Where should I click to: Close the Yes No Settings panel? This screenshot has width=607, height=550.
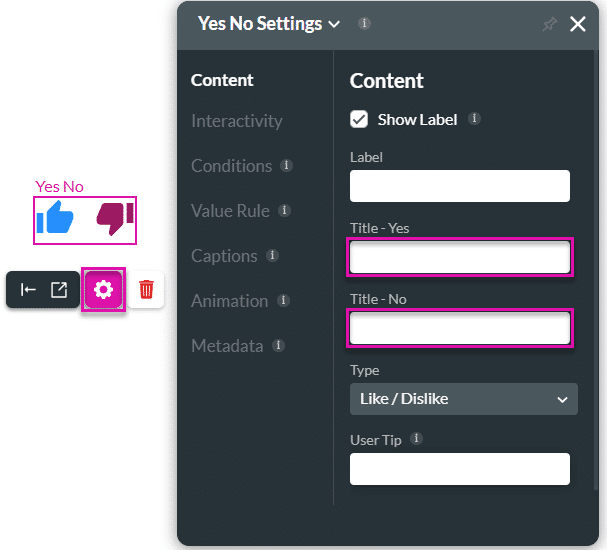(578, 24)
